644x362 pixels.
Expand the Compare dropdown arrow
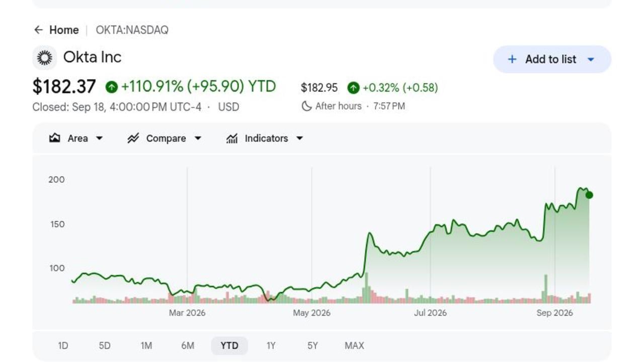coord(198,138)
